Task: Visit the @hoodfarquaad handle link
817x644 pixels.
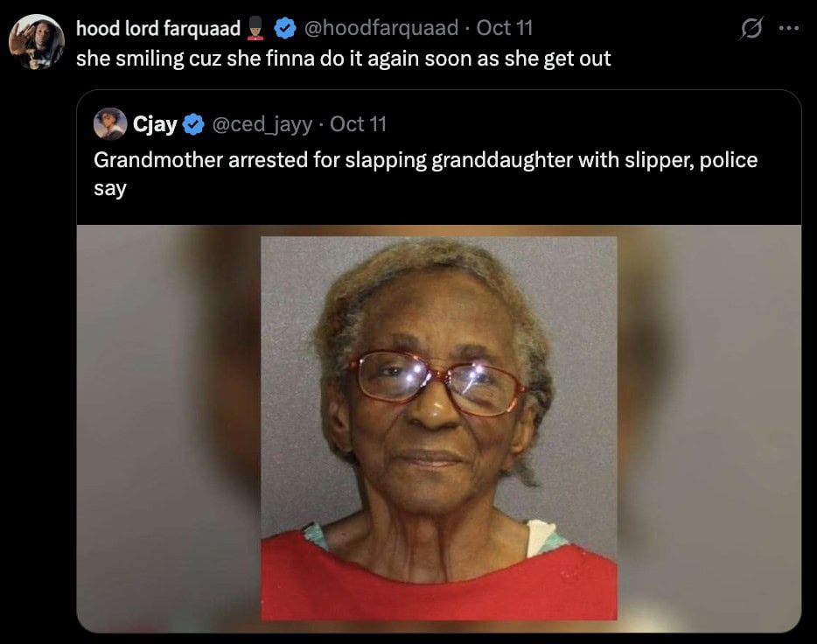Action: coord(381,28)
